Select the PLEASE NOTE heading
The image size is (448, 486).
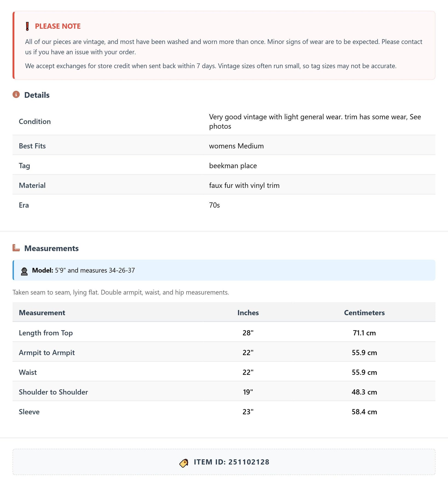pos(58,26)
